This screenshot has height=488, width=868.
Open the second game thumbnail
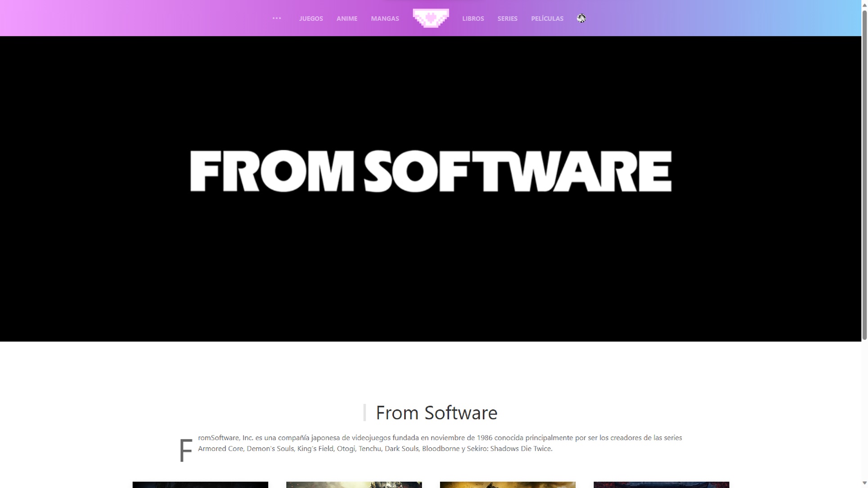[x=354, y=484]
